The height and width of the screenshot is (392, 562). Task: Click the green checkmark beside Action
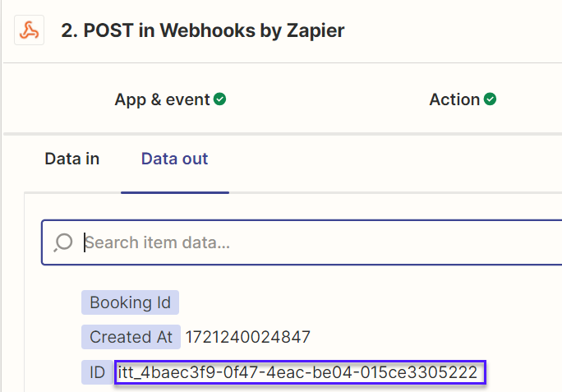[490, 99]
